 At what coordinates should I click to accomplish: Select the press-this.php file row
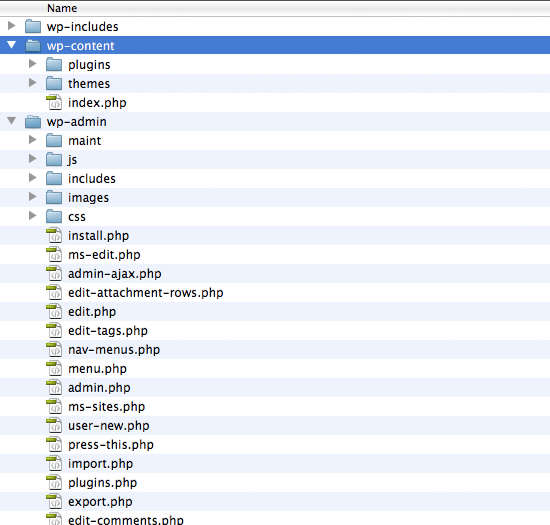click(275, 444)
